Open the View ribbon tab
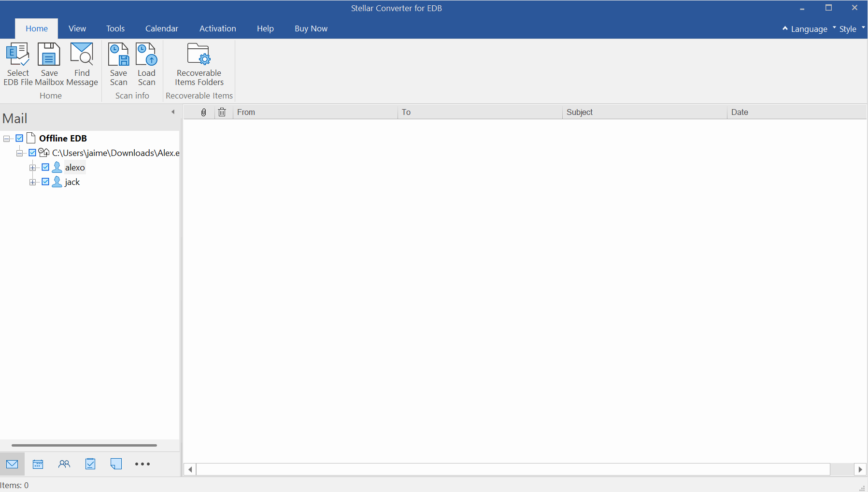 click(x=77, y=28)
